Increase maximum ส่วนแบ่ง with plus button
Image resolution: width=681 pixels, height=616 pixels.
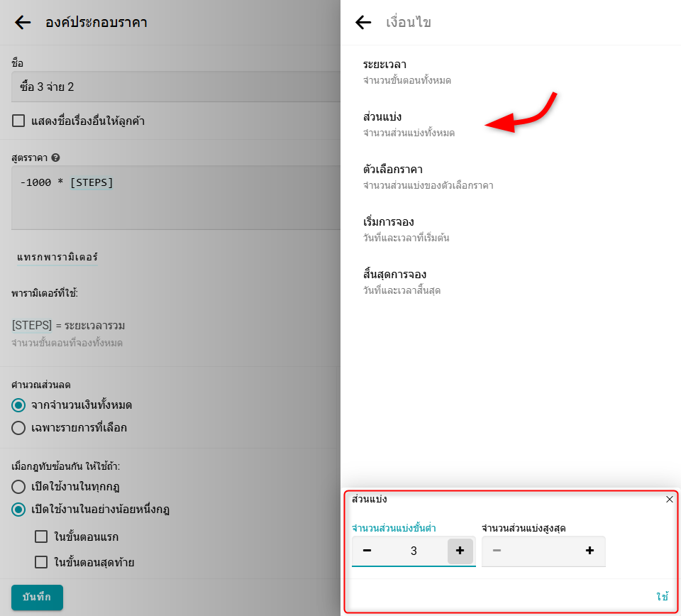coord(589,551)
